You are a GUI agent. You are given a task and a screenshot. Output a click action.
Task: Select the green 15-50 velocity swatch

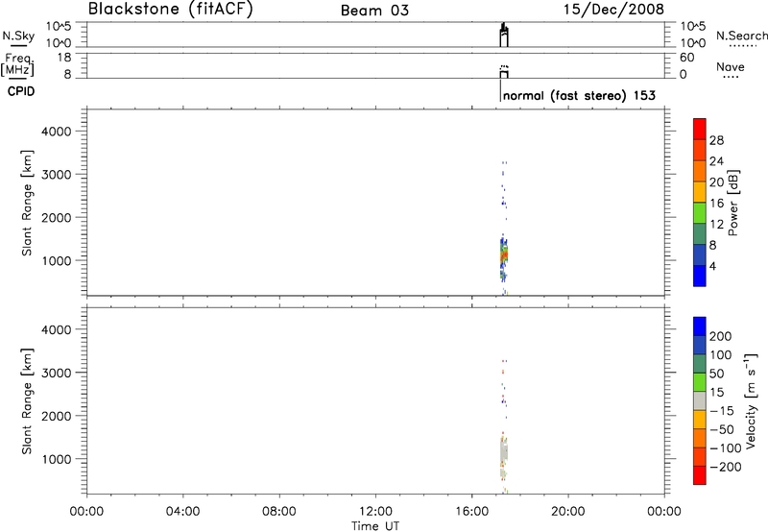(700, 382)
